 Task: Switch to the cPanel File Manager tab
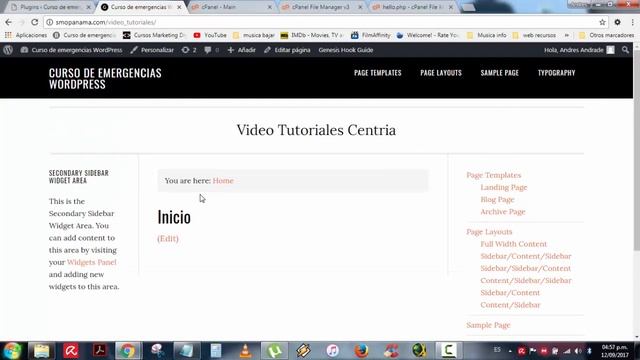click(320, 7)
